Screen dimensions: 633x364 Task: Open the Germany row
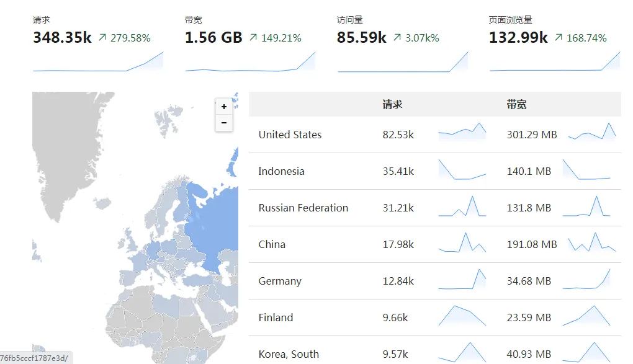point(280,281)
